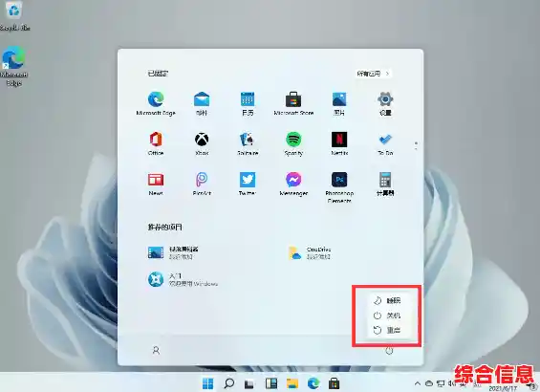Open the Photos app tile
Image resolution: width=540 pixels, height=392 pixels.
pyautogui.click(x=339, y=103)
